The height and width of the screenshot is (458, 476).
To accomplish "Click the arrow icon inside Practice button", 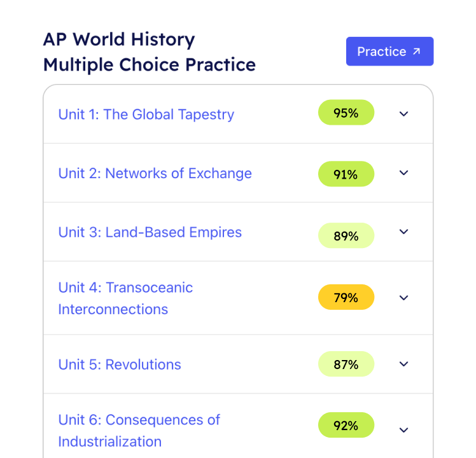I will click(417, 52).
